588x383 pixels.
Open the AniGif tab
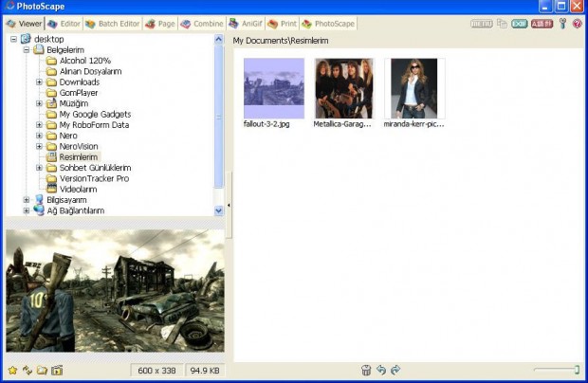click(x=246, y=24)
